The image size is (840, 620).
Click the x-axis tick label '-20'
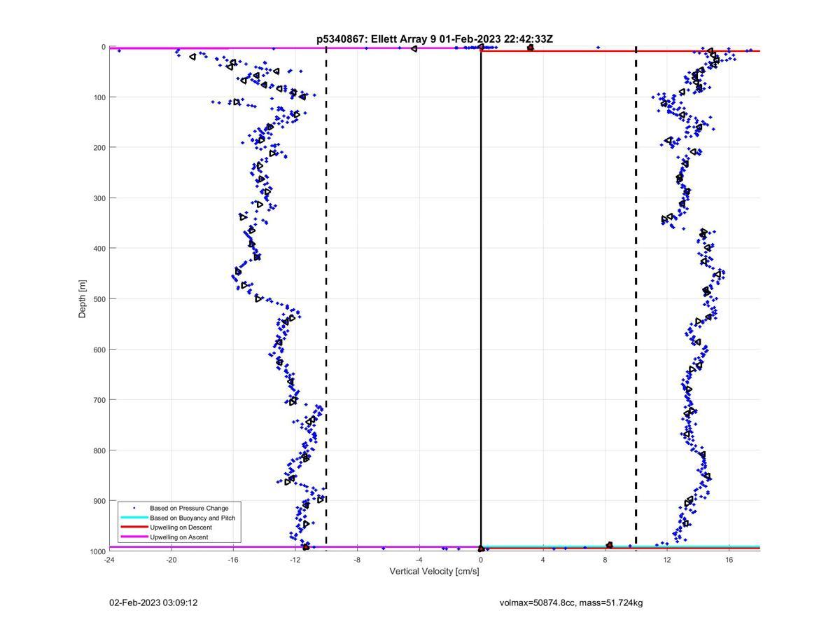(171, 560)
